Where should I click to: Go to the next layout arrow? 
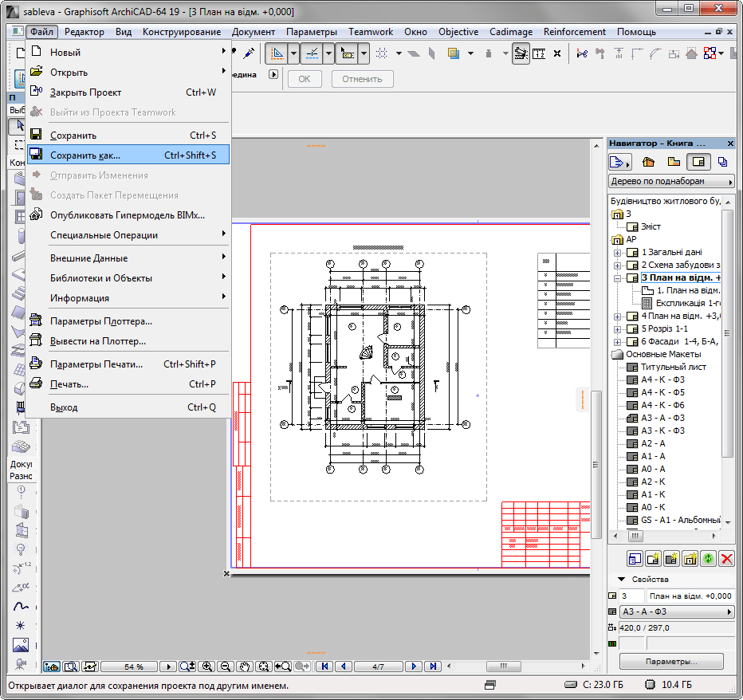point(415,667)
